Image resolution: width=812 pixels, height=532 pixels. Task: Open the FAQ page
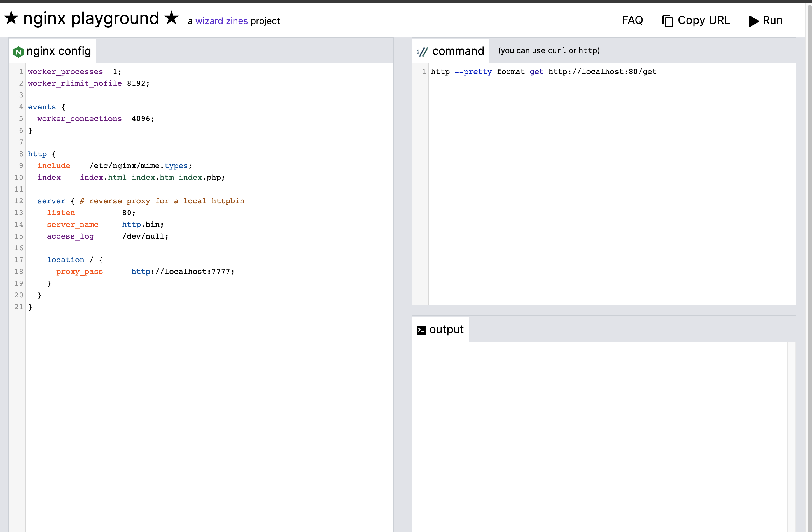point(632,20)
